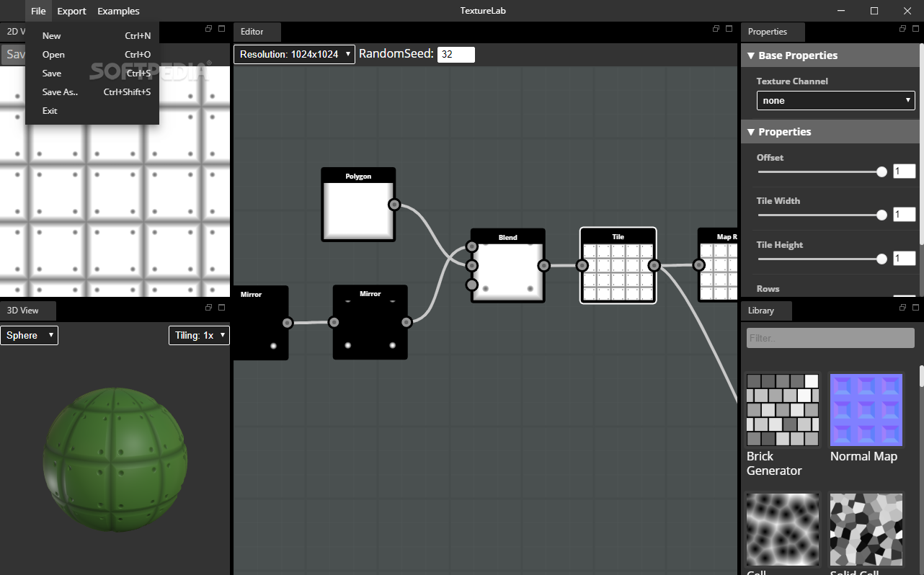Maximize the Properties panel
Viewport: 924px width, 575px height.
[x=916, y=29]
